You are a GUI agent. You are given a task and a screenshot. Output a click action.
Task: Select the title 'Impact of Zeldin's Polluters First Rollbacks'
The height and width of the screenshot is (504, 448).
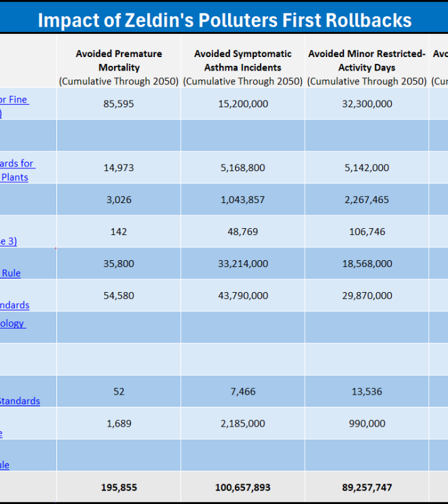coord(225,20)
